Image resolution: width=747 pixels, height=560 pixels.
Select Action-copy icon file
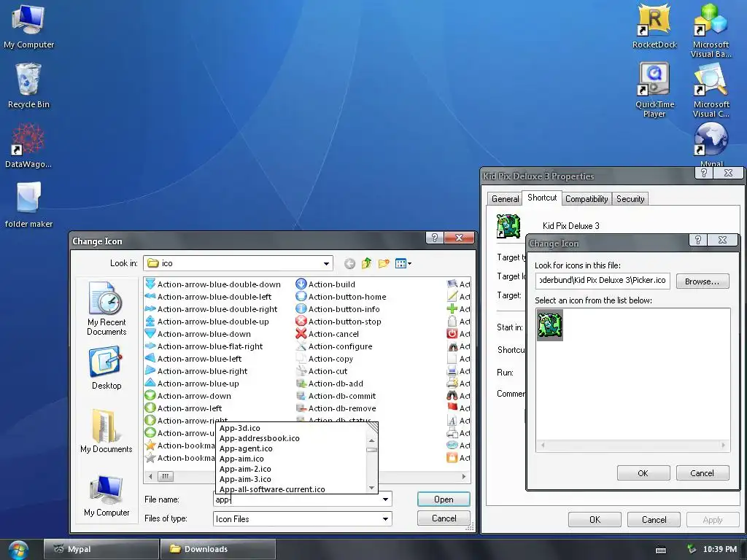click(325, 359)
